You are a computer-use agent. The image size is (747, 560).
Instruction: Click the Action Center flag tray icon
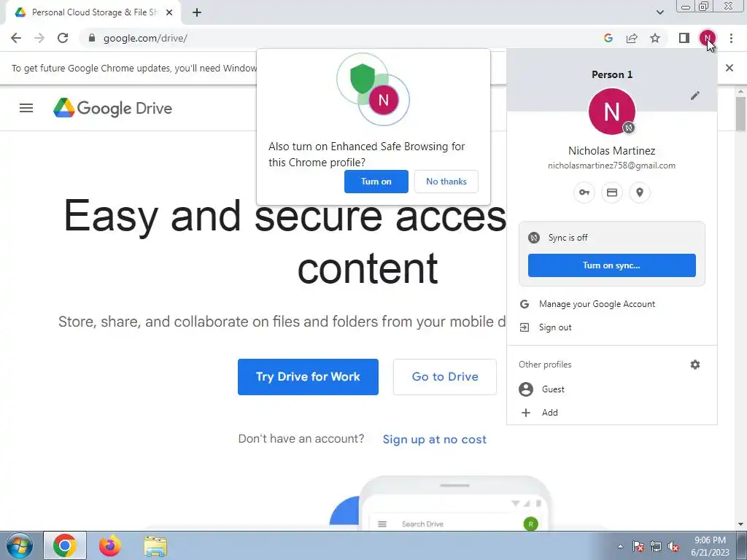point(638,546)
